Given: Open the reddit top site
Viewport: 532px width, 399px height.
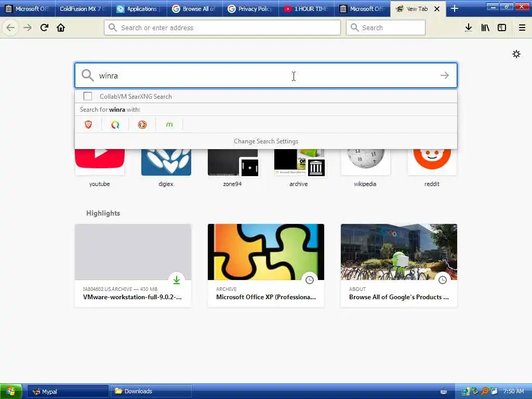Looking at the screenshot, I should [x=432, y=168].
